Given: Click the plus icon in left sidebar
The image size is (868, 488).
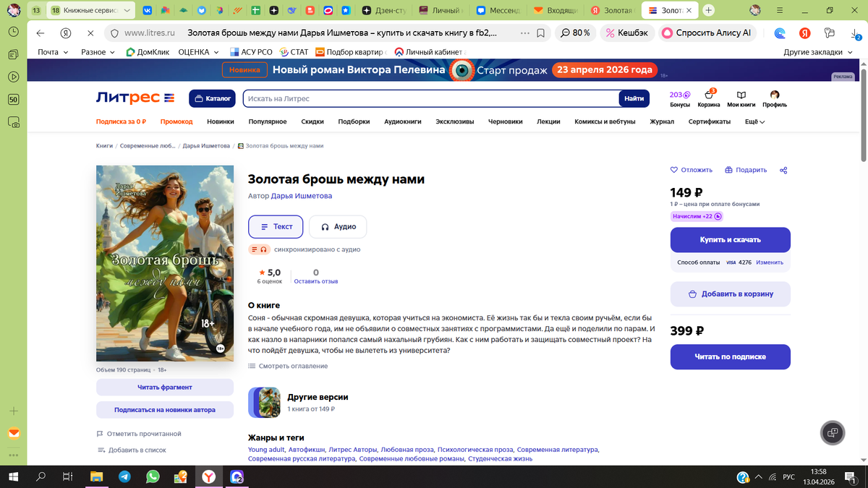Looking at the screenshot, I should (x=14, y=411).
